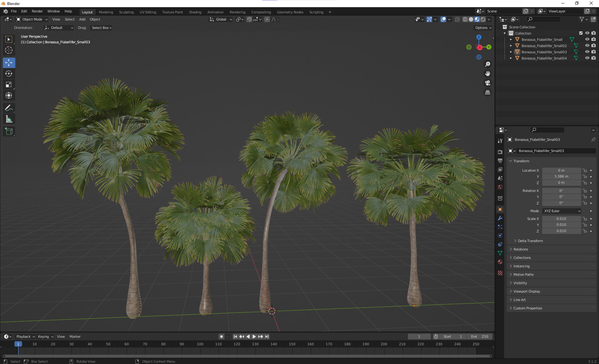The width and height of the screenshot is (599, 364).
Task: Open the Render Properties tab
Action: (x=500, y=151)
